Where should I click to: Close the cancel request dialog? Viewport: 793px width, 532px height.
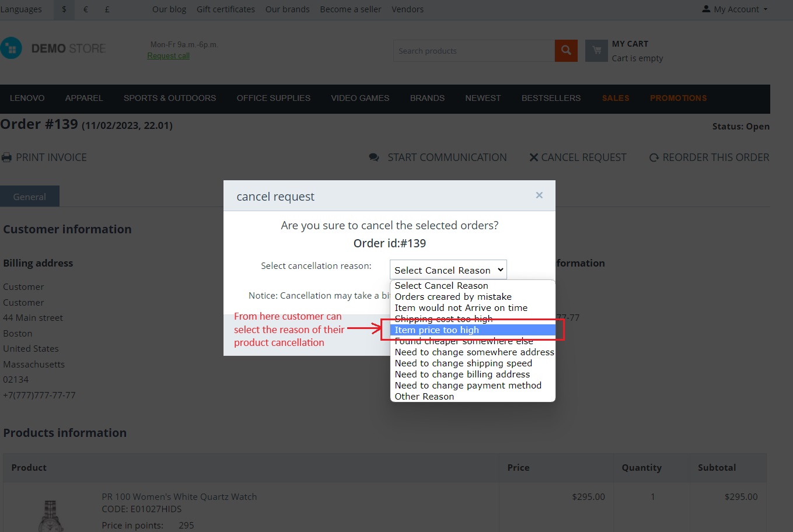coord(539,195)
